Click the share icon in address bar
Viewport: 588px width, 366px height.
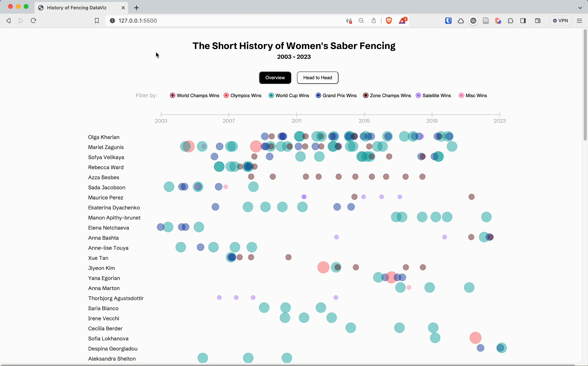[374, 21]
